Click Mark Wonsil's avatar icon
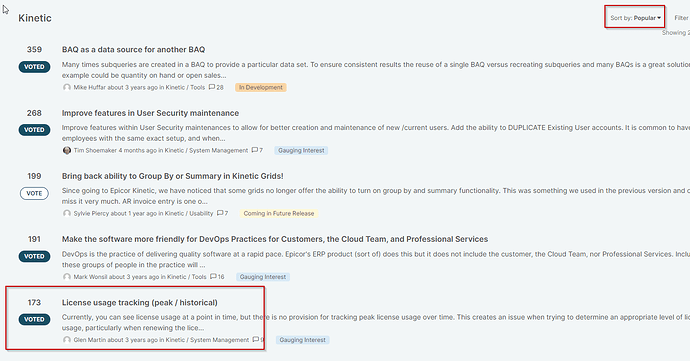The width and height of the screenshot is (690, 361). tap(67, 277)
